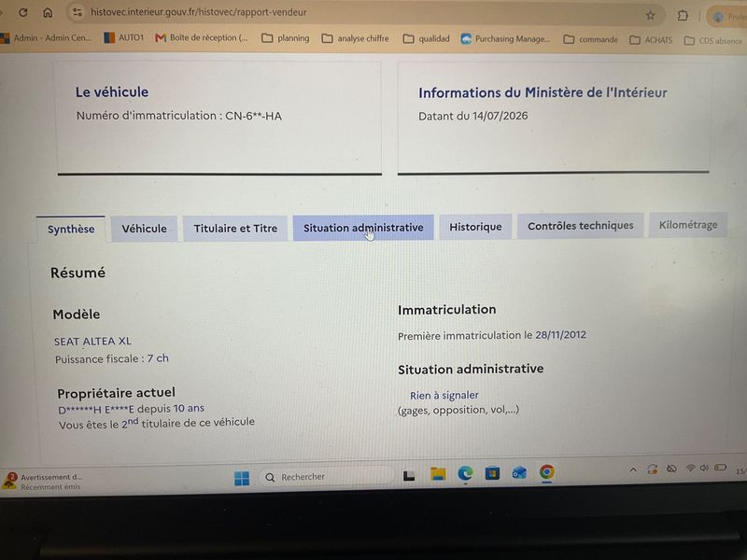Open the Gmail Boîte de réception bookmark

pyautogui.click(x=202, y=37)
